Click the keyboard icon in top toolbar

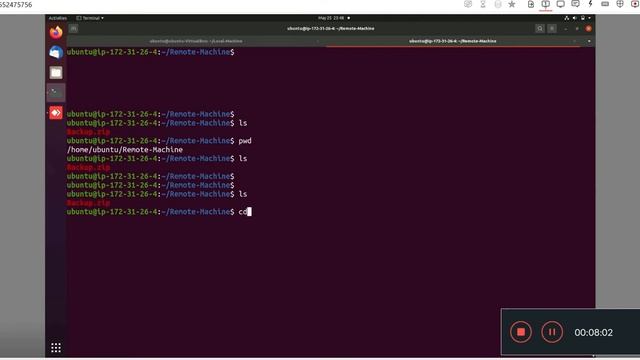click(x=605, y=4)
